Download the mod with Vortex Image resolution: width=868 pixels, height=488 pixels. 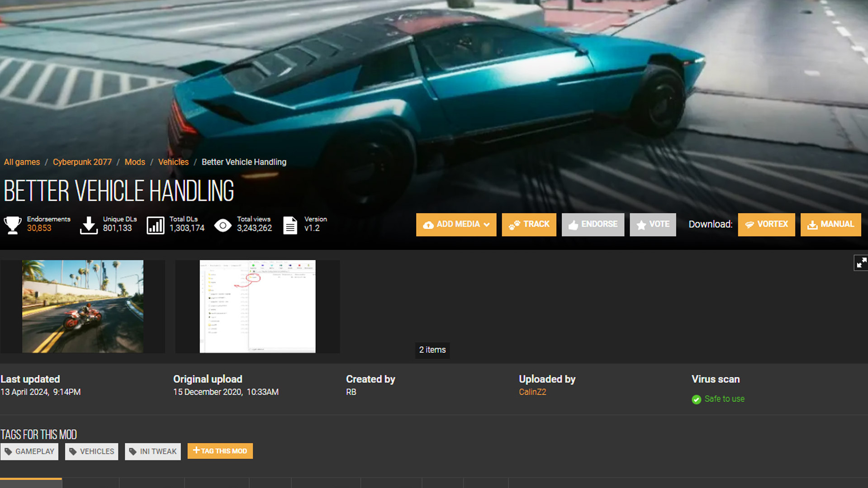click(x=766, y=224)
